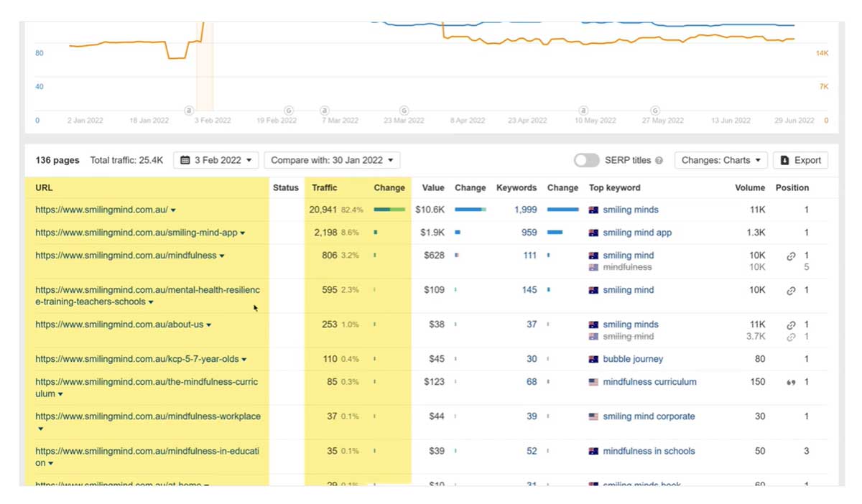Click Australia flag beside bubble journey
This screenshot has height=504, width=862.
click(593, 360)
